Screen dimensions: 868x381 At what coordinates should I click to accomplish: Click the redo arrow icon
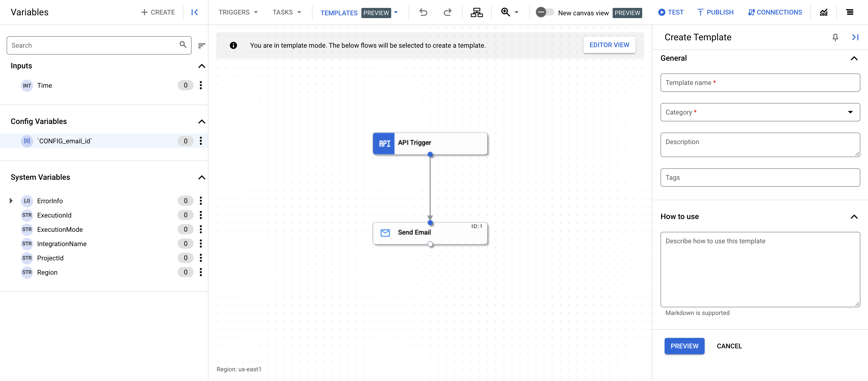point(448,12)
